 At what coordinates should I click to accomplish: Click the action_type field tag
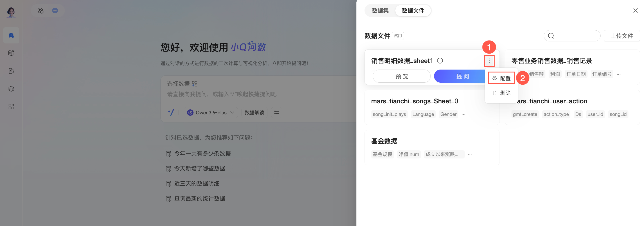pyautogui.click(x=556, y=114)
